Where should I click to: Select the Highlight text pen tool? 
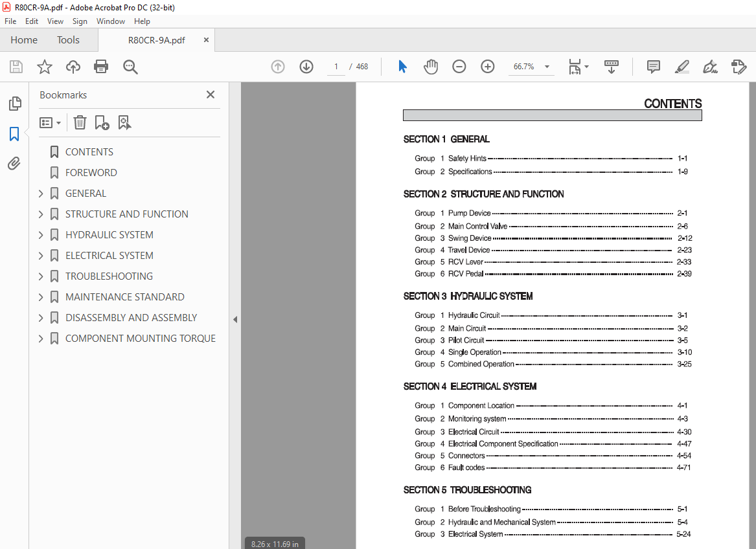tap(682, 67)
